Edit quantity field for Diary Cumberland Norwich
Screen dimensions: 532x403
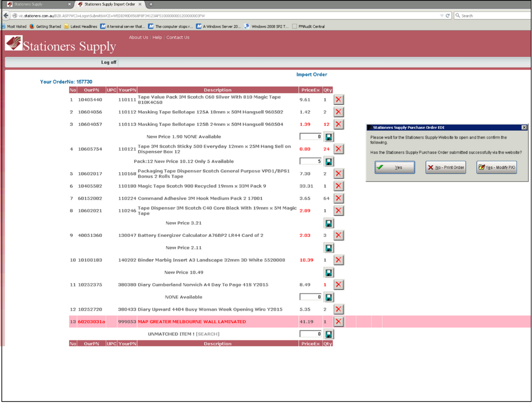tap(311, 297)
